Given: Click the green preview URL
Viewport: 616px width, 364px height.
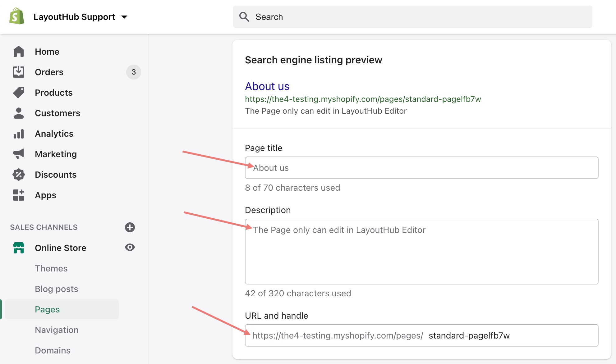Looking at the screenshot, I should point(363,99).
